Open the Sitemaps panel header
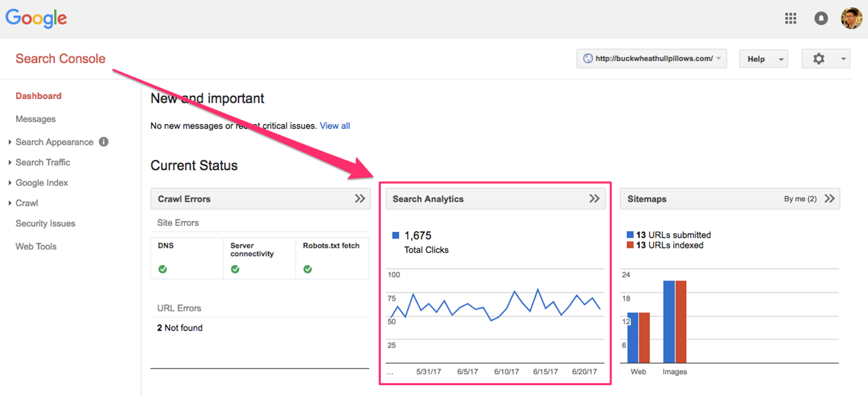Image resolution: width=868 pixels, height=396 pixels. click(x=730, y=199)
